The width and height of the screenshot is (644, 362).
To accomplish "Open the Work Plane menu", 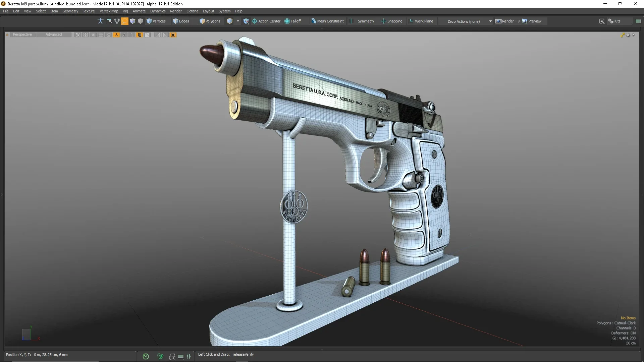I will click(x=421, y=21).
